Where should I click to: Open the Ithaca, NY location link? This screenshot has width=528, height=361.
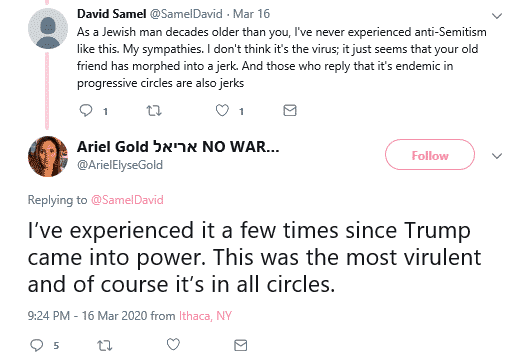(205, 316)
